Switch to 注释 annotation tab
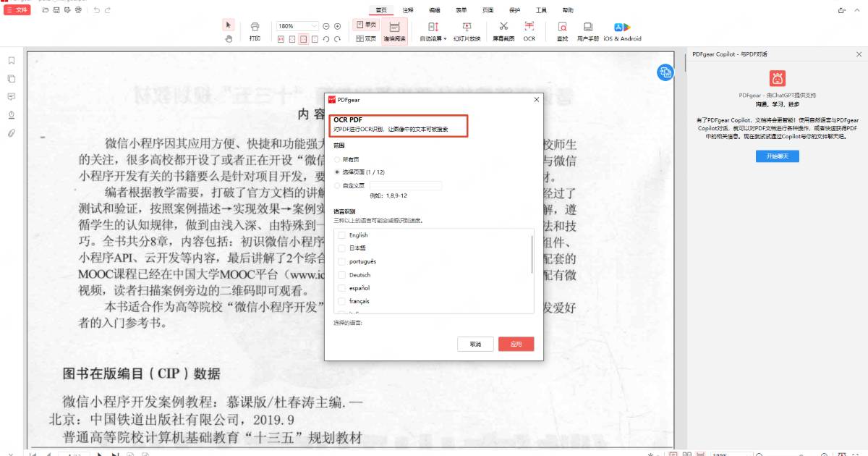This screenshot has height=456, width=868. tap(408, 10)
